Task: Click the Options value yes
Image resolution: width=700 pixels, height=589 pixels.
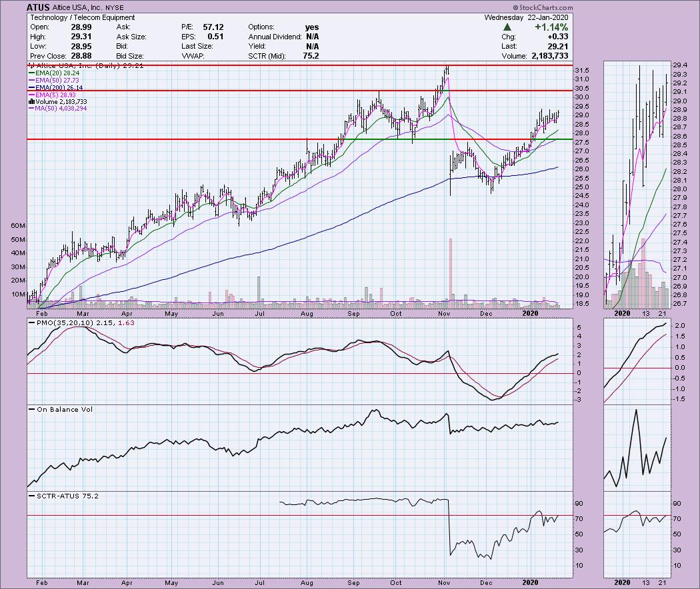Action: [312, 27]
